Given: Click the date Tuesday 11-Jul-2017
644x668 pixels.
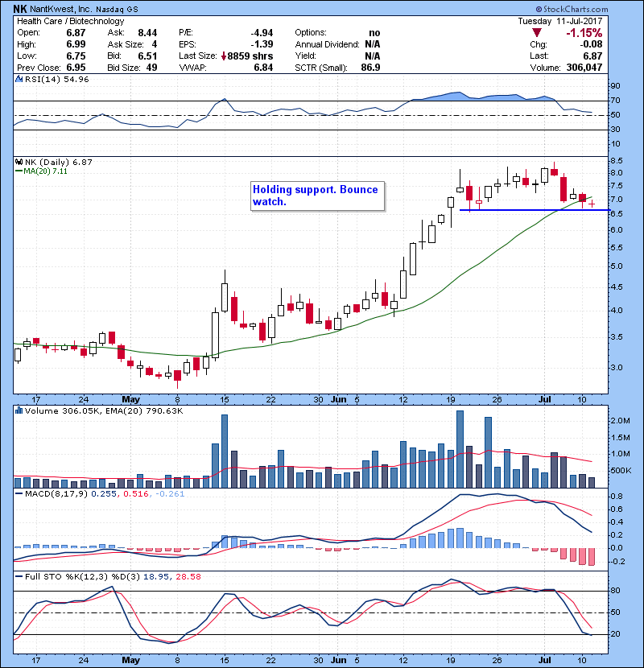Looking at the screenshot, I should click(560, 21).
